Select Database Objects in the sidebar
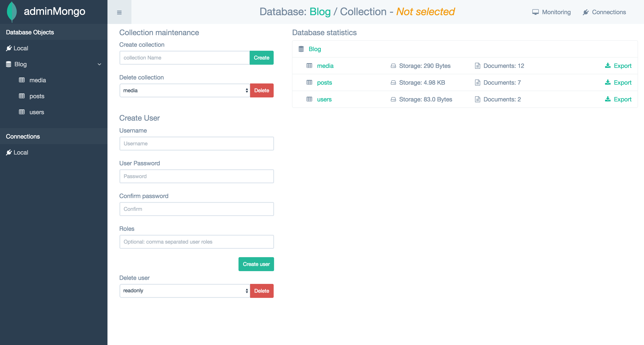The width and height of the screenshot is (644, 345). pos(30,32)
